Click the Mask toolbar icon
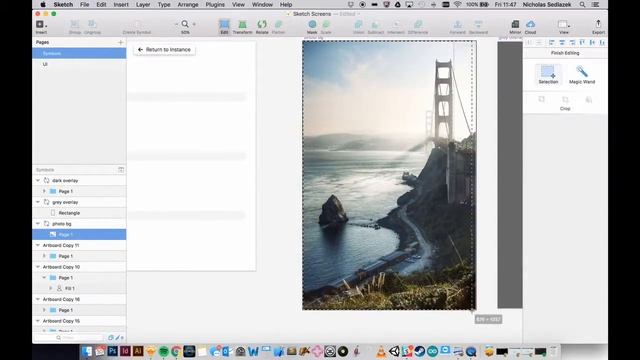Screen dimensions: 640x360 point(312,27)
